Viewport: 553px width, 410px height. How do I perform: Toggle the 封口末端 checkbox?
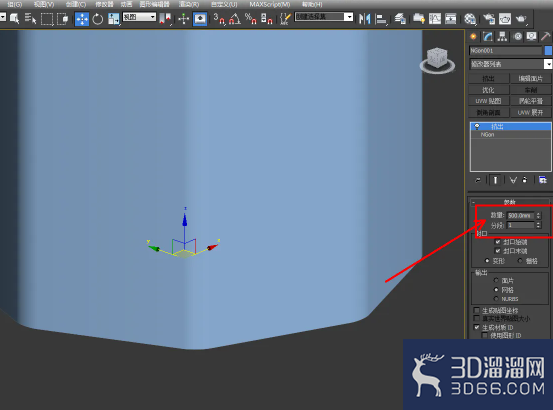click(498, 251)
